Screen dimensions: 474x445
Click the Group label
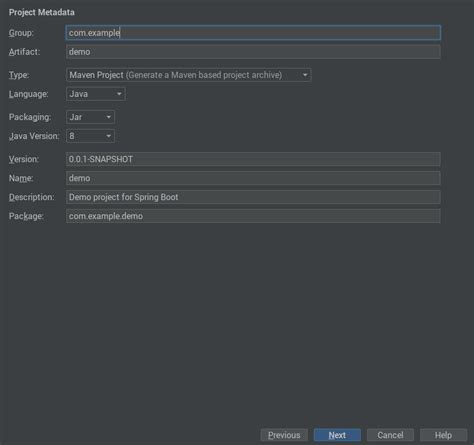tap(21, 33)
